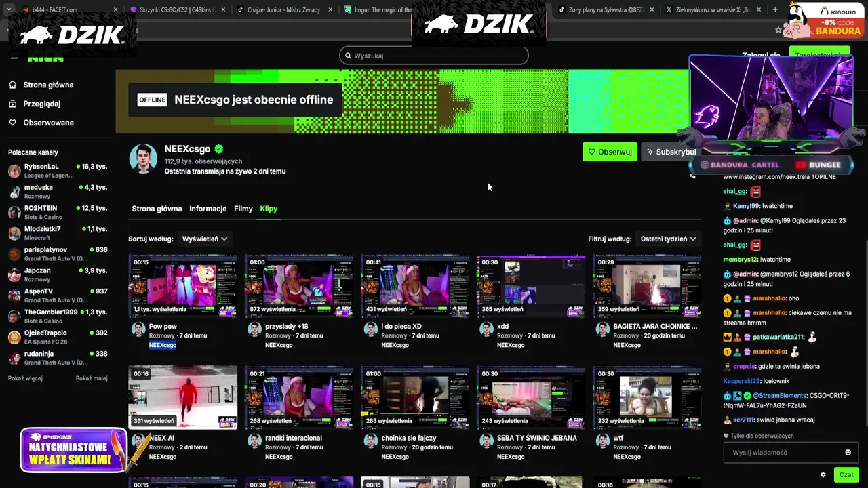This screenshot has width=868, height=488.
Task: Switch to the Strona główna channel tab
Action: click(157, 209)
